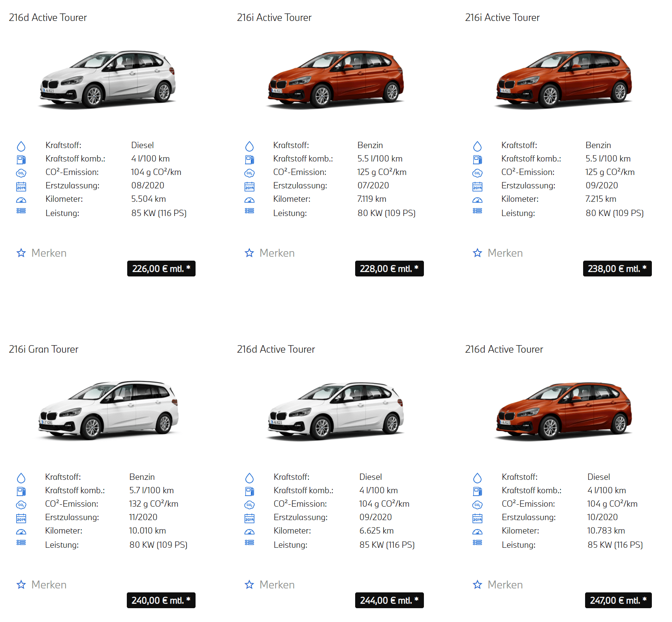Click CO2 cloud icon on 226,00 € card
The width and height of the screenshot is (672, 622).
[x=21, y=173]
